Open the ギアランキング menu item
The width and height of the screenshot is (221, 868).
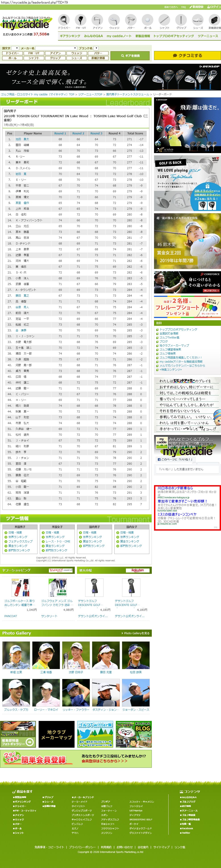pos(70,36)
